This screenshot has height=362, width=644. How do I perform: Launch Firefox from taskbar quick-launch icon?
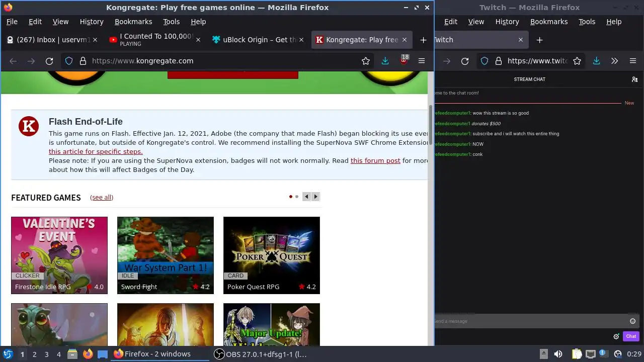tap(88, 354)
